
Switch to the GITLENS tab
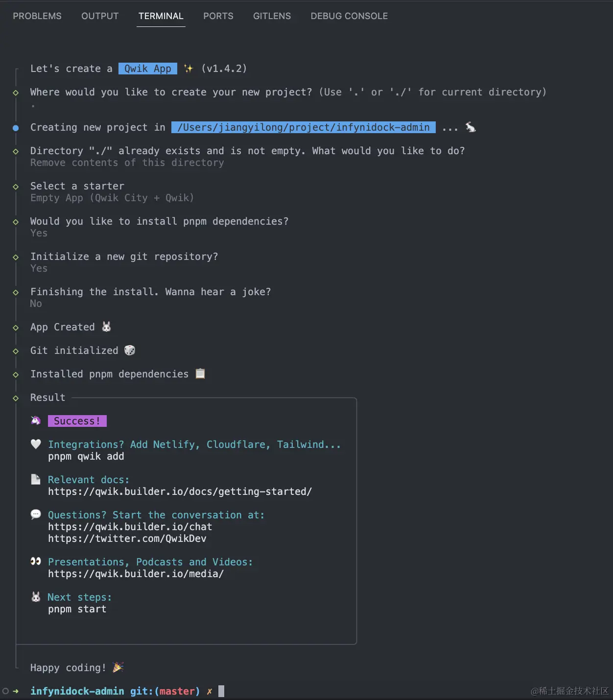tap(272, 16)
